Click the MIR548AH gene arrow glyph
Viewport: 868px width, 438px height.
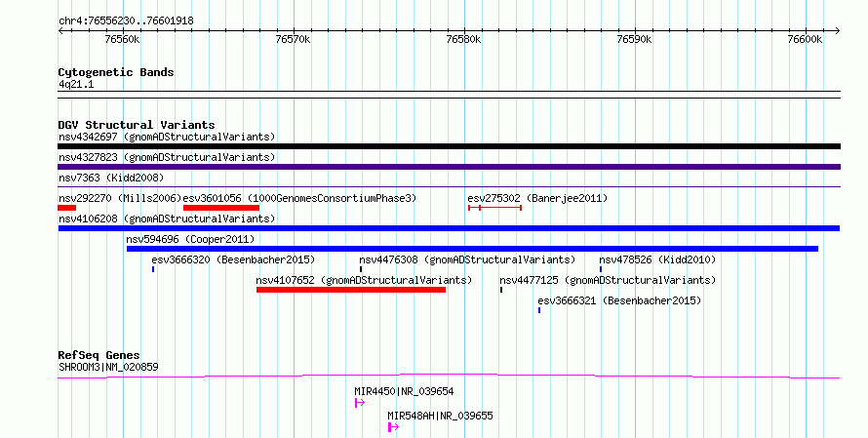pos(394,427)
